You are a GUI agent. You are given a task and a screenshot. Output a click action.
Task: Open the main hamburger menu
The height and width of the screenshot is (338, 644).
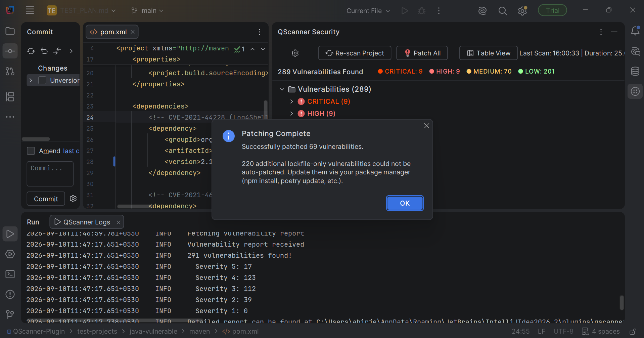(30, 10)
